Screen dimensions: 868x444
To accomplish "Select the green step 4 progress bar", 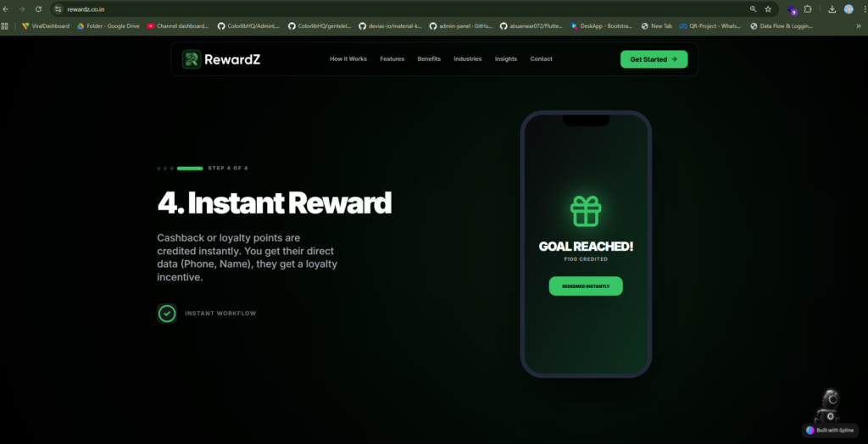I will pyautogui.click(x=190, y=169).
